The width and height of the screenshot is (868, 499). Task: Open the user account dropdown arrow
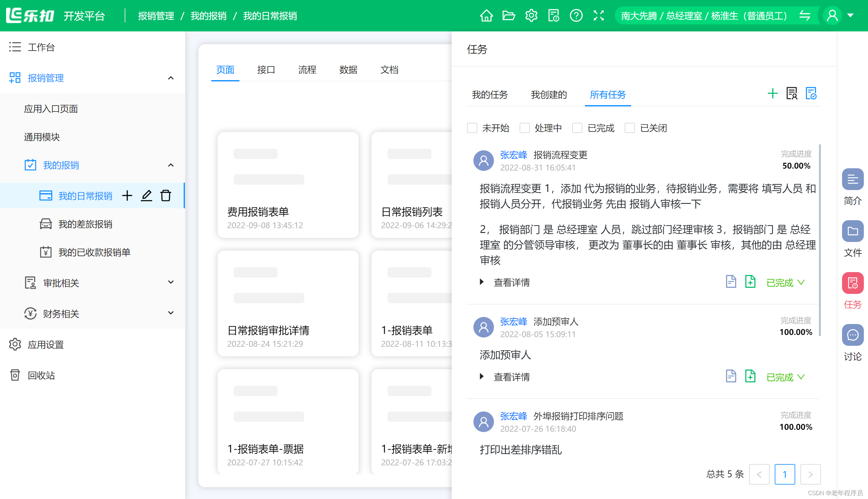click(850, 15)
